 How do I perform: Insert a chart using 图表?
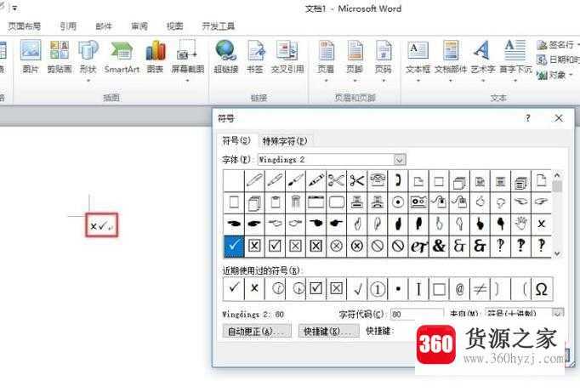click(155, 57)
